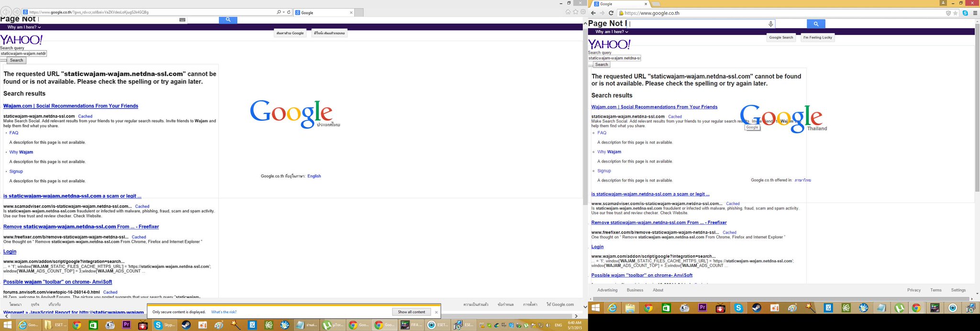Click the forward arrow in Chrome toolbar
Screen dimensions: 980x331
(602, 13)
